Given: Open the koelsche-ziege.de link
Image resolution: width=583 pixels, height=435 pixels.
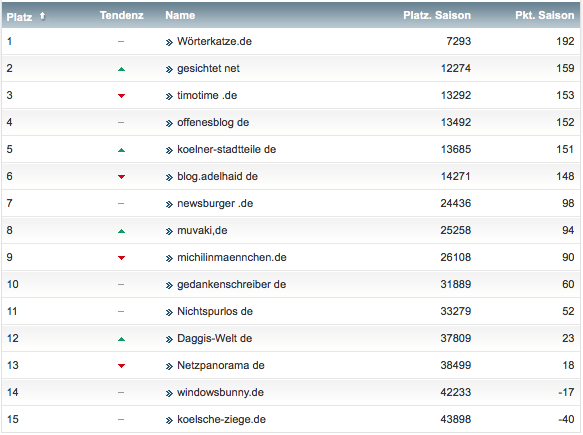Looking at the screenshot, I should click(222, 419).
